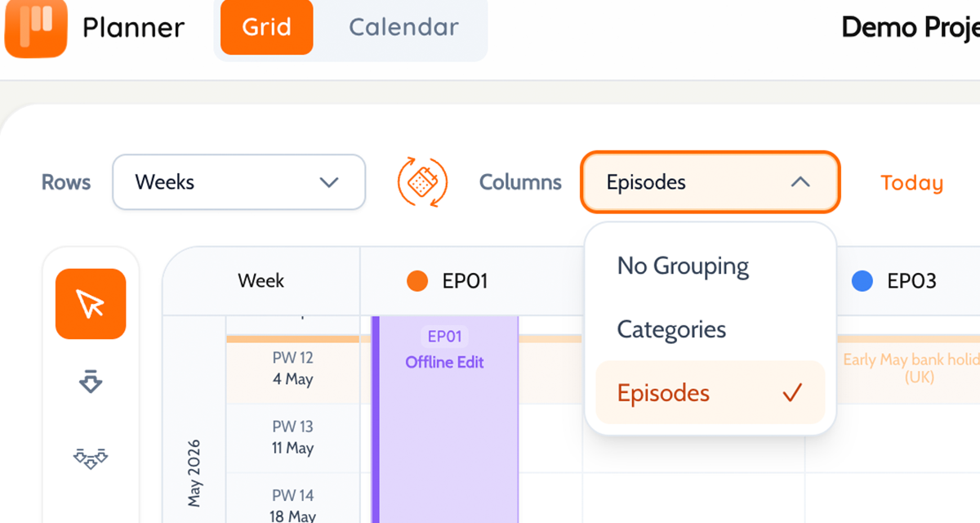Choose Categories from the columns menu
980x523 pixels.
point(671,330)
